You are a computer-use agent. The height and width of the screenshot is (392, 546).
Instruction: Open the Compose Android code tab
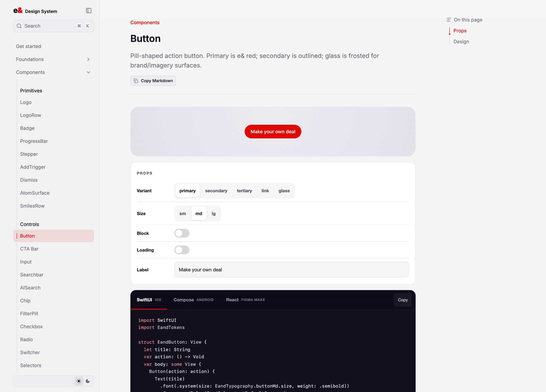(193, 300)
